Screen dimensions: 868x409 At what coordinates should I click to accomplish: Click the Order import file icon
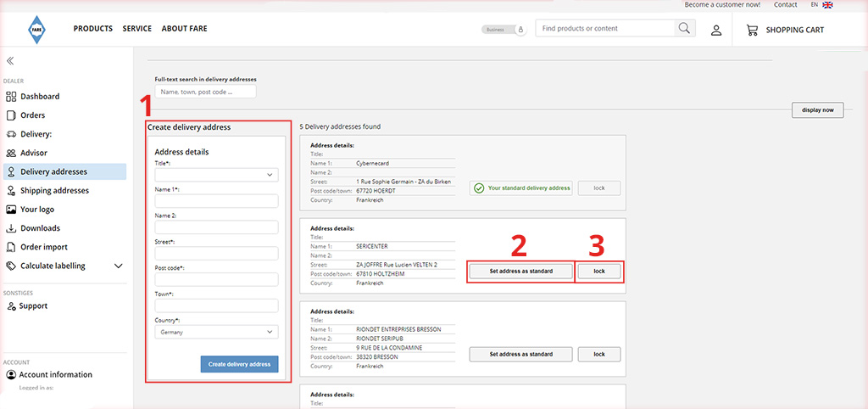pyautogui.click(x=11, y=247)
